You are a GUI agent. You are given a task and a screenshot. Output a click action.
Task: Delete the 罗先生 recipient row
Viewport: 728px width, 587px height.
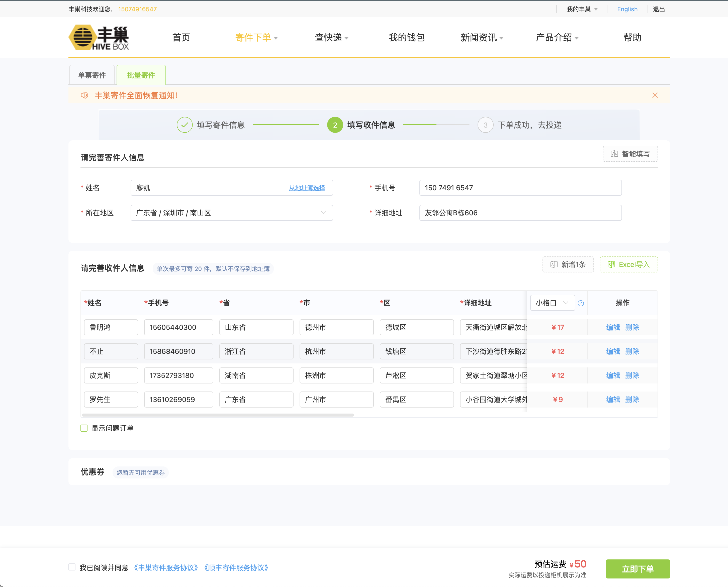pyautogui.click(x=632, y=399)
